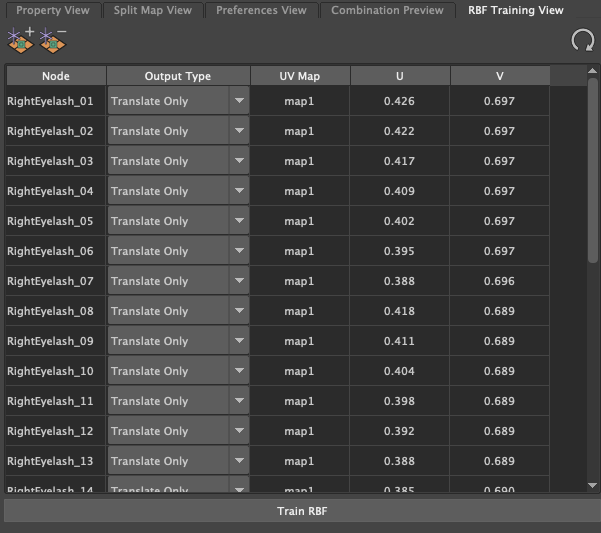601x533 pixels.
Task: Click the remove RBF node icon
Action: [x=53, y=41]
